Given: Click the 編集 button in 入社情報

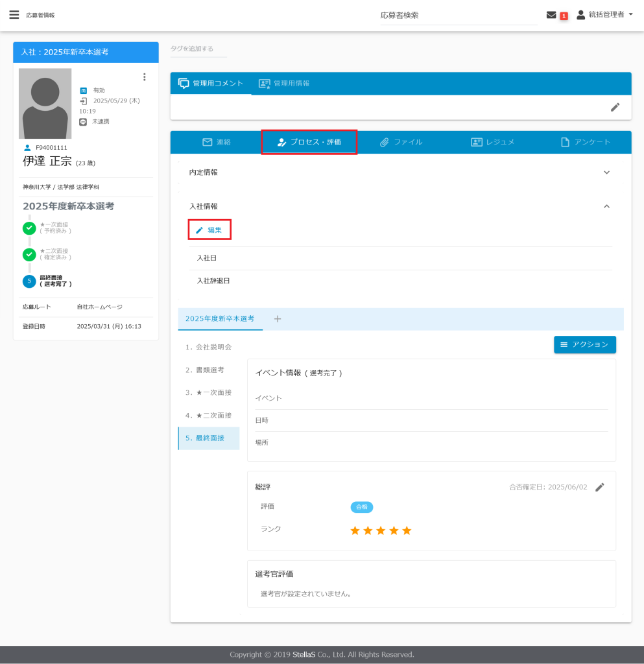Looking at the screenshot, I should pos(209,230).
